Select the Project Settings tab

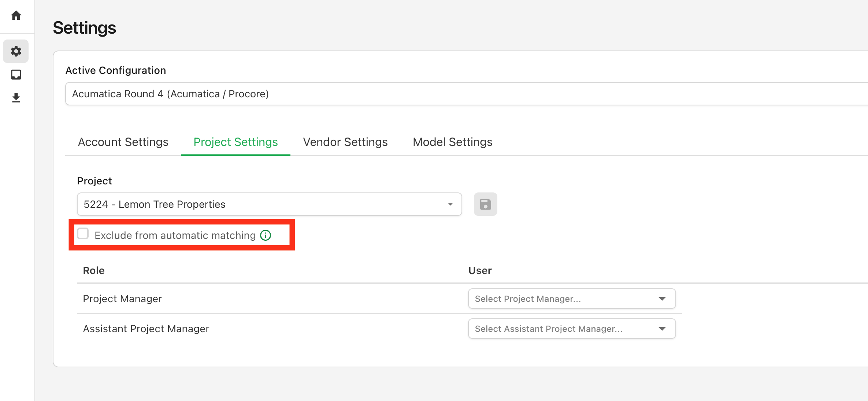(x=235, y=142)
